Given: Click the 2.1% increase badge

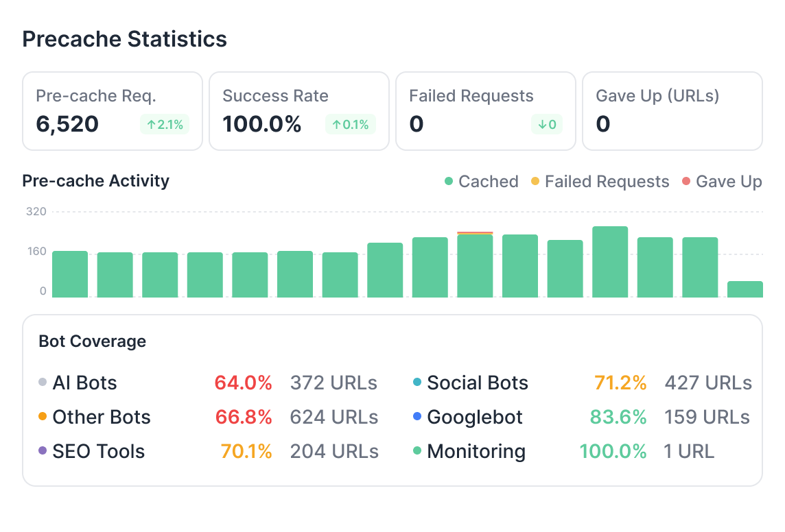Looking at the screenshot, I should tap(165, 125).
